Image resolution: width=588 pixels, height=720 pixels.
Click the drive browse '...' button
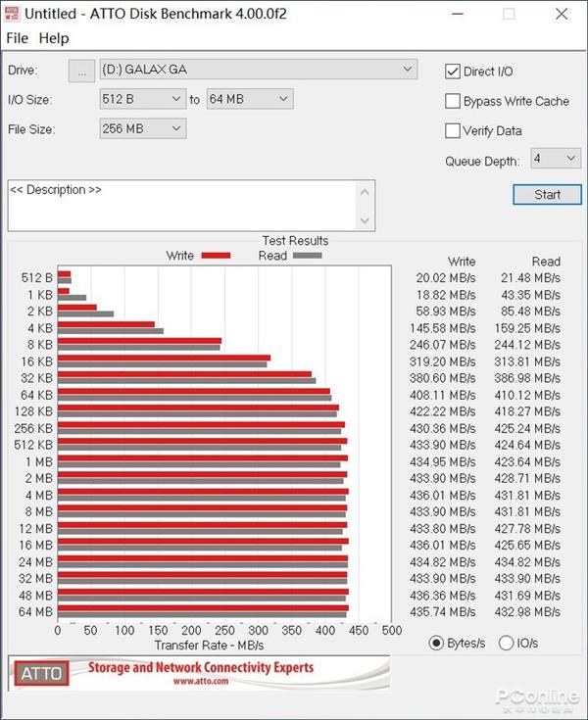[81, 72]
